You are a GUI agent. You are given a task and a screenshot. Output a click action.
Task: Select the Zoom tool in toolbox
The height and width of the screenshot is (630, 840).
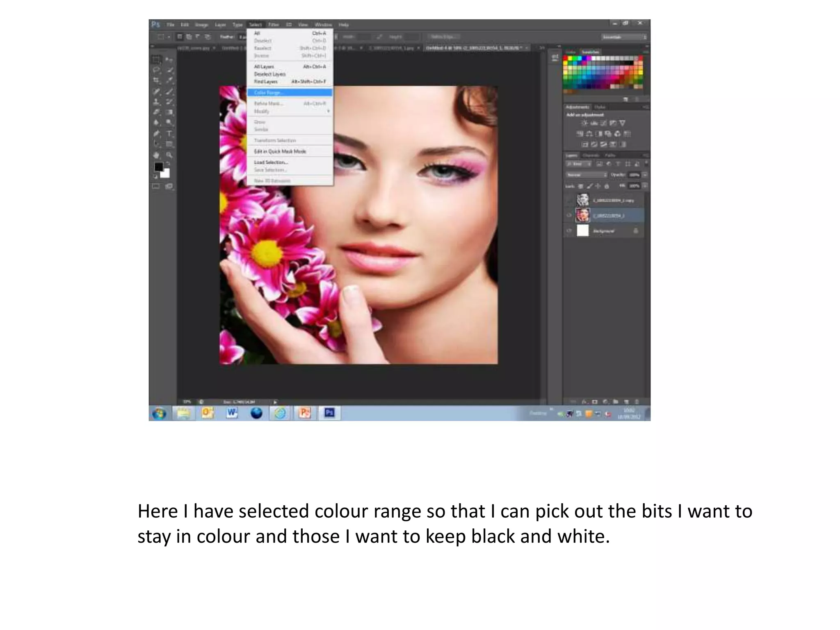[169, 155]
